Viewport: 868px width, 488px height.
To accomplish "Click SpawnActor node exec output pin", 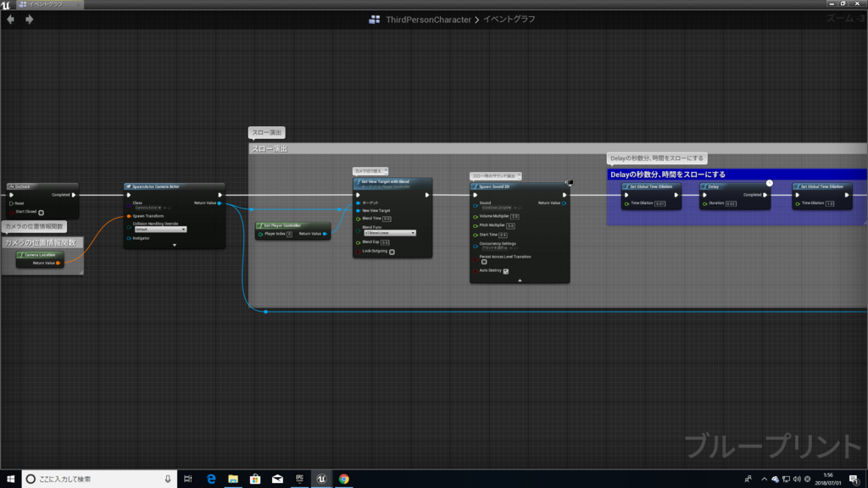I will 220,195.
